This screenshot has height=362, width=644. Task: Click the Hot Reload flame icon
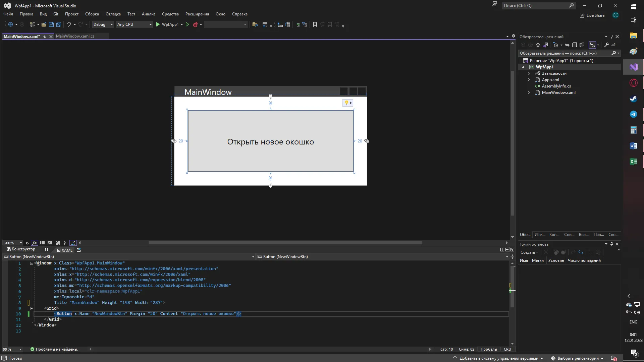(x=195, y=24)
